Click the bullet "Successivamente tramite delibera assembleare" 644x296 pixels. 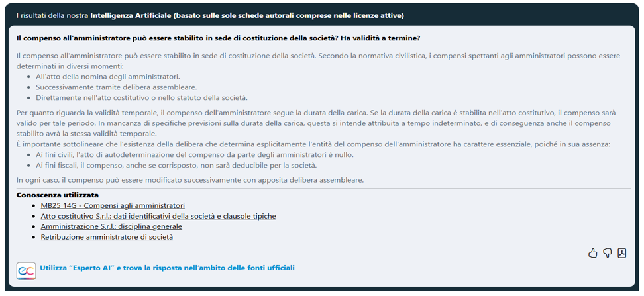coord(116,87)
